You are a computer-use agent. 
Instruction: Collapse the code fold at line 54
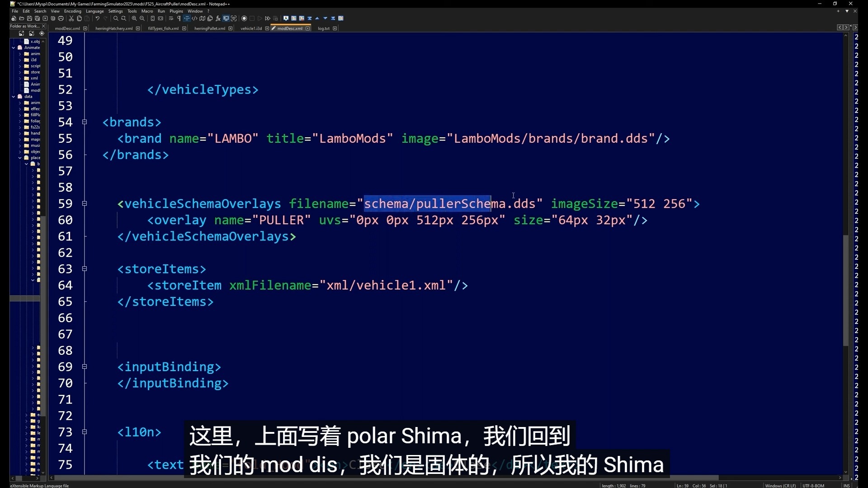85,122
